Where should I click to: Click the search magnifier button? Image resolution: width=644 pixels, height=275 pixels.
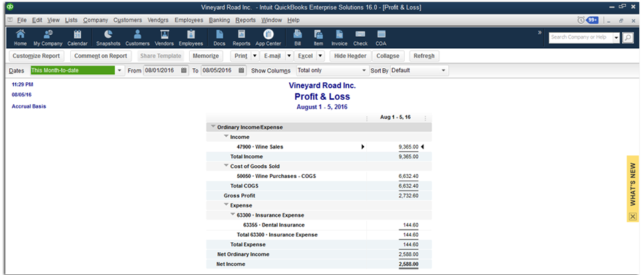[627, 38]
